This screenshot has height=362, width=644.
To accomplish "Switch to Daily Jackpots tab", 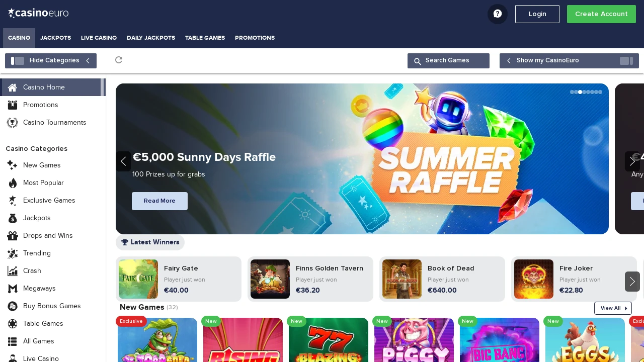I will 151,38.
